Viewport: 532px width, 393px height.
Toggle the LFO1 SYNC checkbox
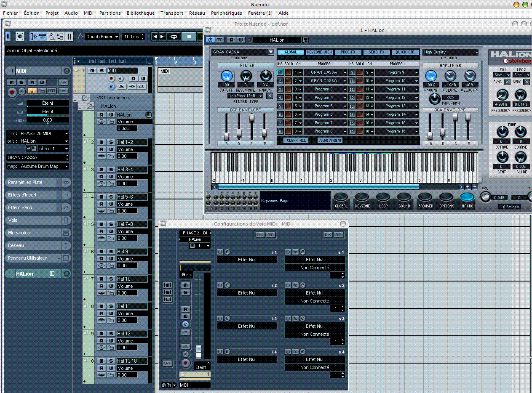coord(507,82)
